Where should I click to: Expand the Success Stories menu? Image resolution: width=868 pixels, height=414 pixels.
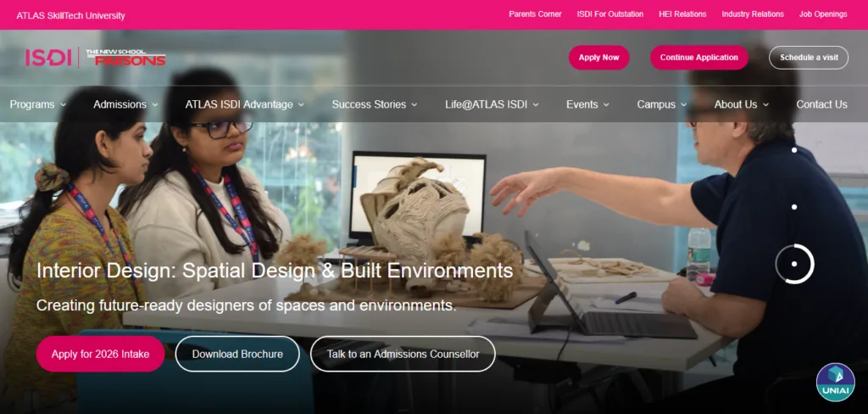pyautogui.click(x=375, y=104)
